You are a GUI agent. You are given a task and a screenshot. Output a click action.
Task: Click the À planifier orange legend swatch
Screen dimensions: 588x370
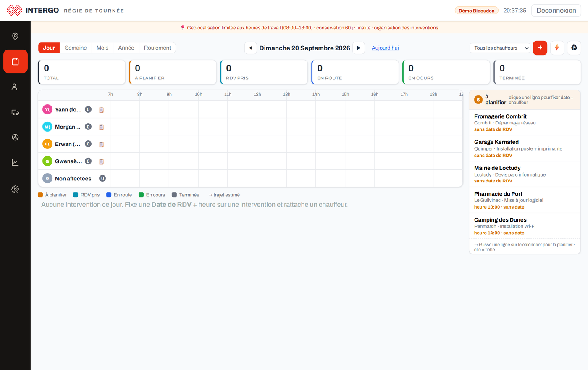coord(40,195)
